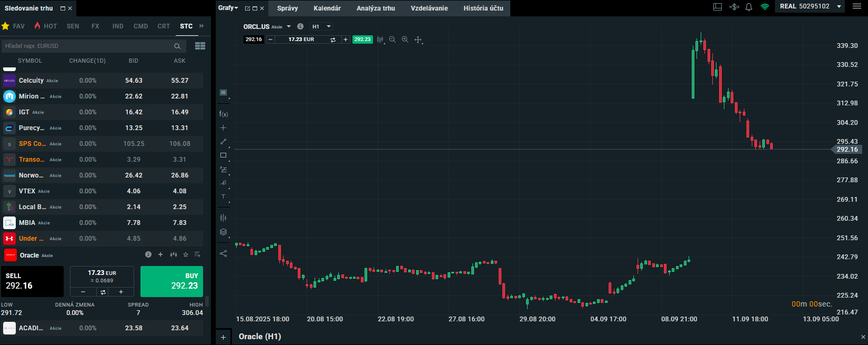Zoom in on the chart
The width and height of the screenshot is (868, 345).
(x=405, y=40)
